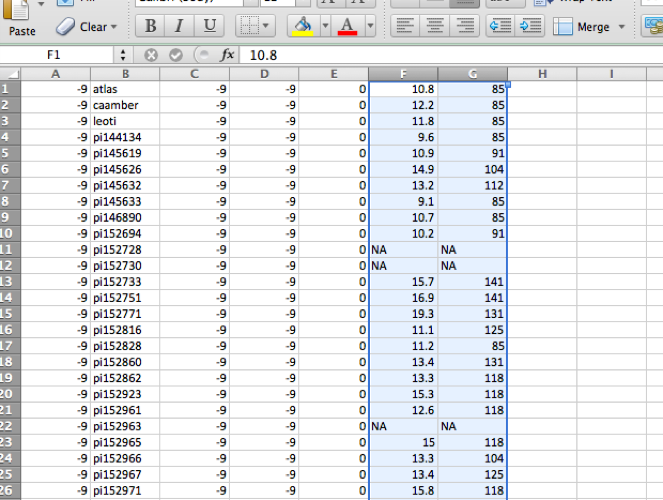The height and width of the screenshot is (500, 663).
Task: Click the cell with value 19.3
Action: [403, 314]
